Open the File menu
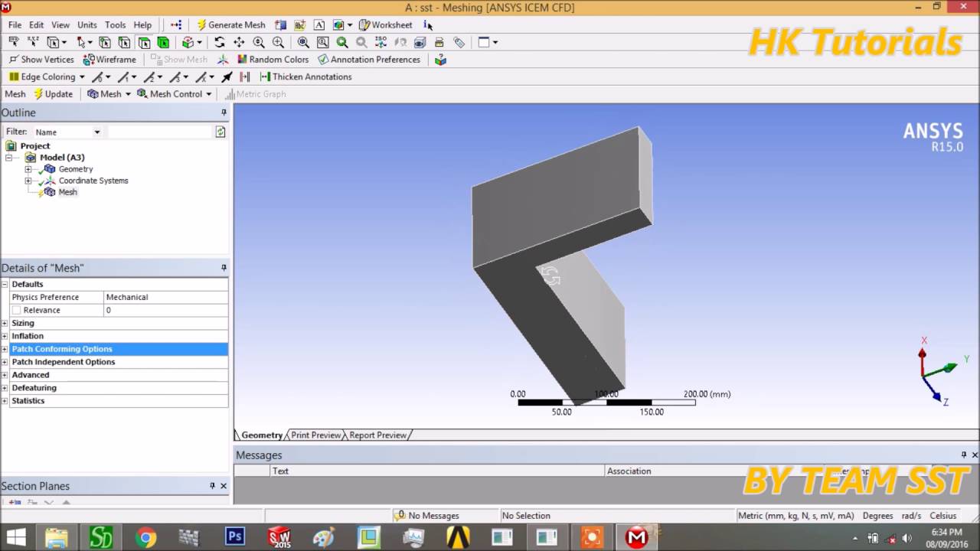This screenshot has height=551, width=980. (x=15, y=24)
